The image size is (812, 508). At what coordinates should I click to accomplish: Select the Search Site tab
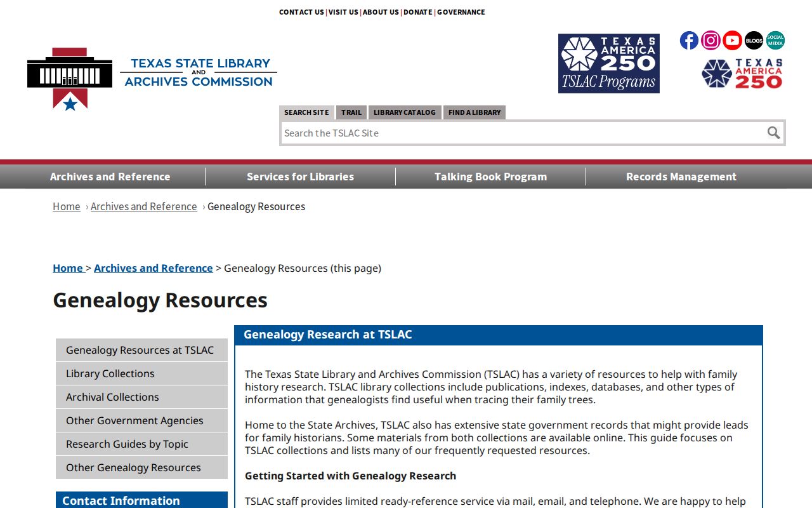click(x=306, y=112)
